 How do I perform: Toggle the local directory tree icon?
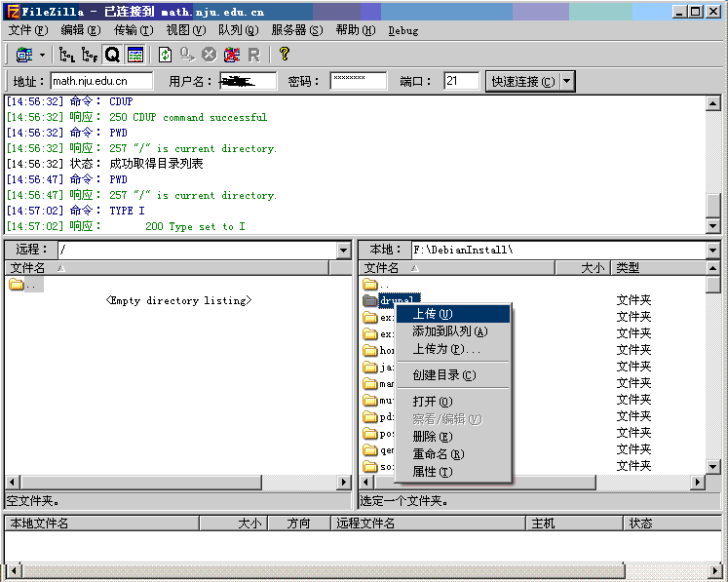(66, 55)
